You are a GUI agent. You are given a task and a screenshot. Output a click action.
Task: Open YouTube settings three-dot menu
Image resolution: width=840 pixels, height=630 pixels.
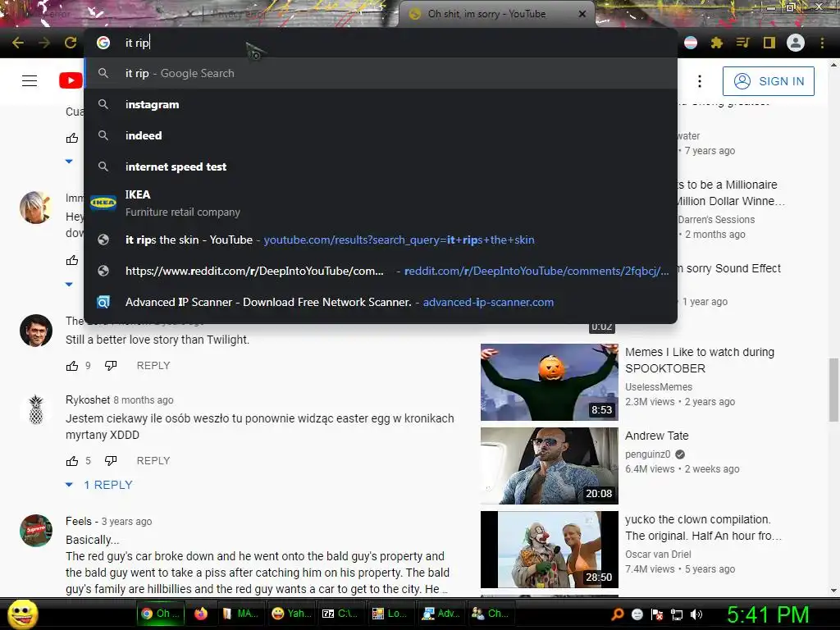(x=700, y=81)
